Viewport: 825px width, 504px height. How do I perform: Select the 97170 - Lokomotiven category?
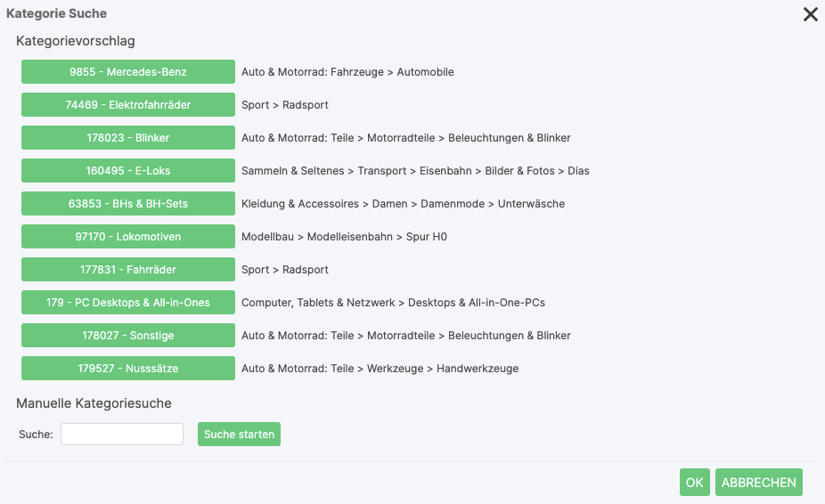128,237
